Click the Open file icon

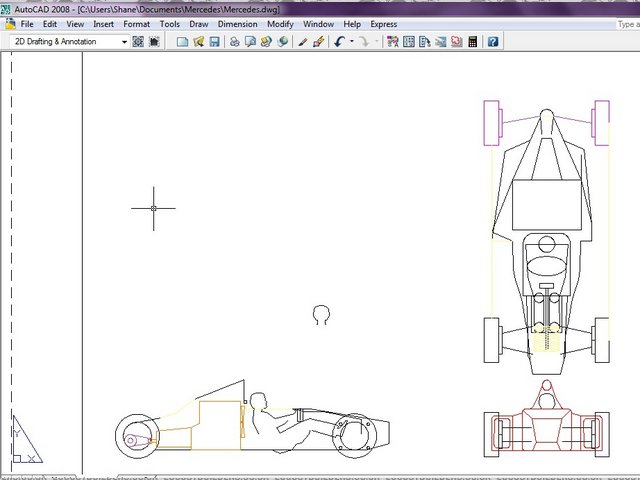coord(198,42)
